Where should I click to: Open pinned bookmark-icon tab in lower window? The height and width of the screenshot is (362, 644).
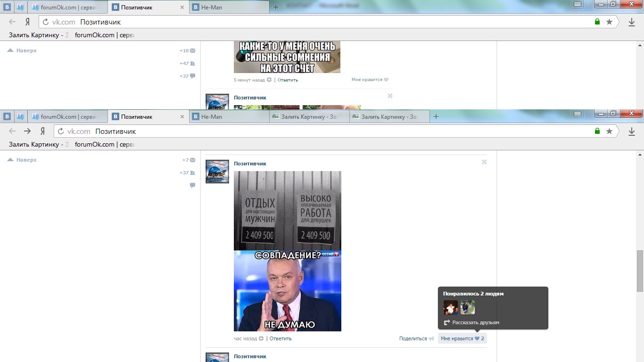pos(20,116)
